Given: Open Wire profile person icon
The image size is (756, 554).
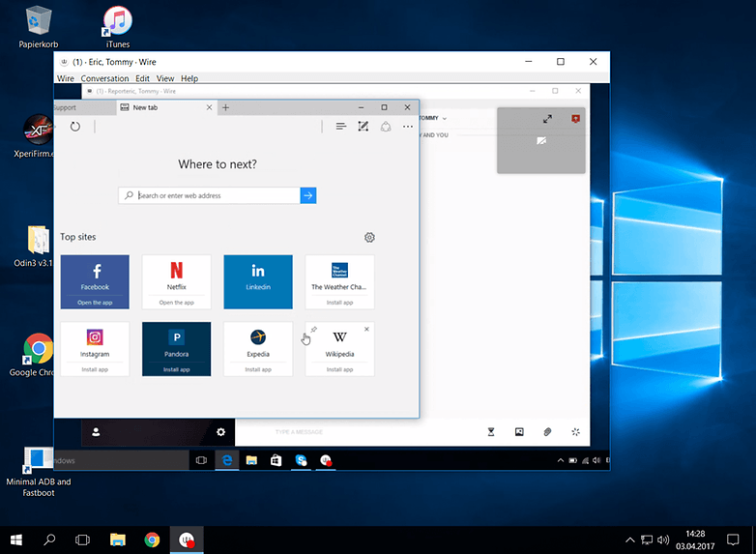Looking at the screenshot, I should pos(96,432).
